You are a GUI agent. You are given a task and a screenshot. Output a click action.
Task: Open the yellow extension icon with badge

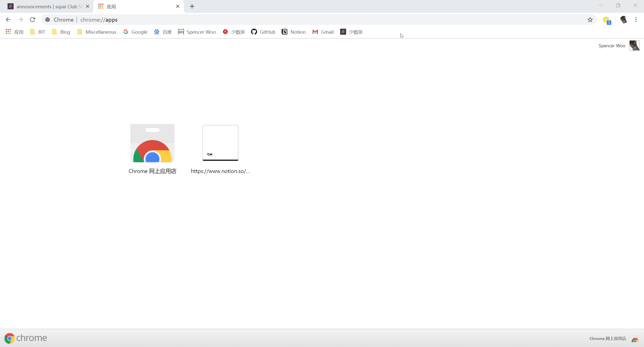(606, 20)
